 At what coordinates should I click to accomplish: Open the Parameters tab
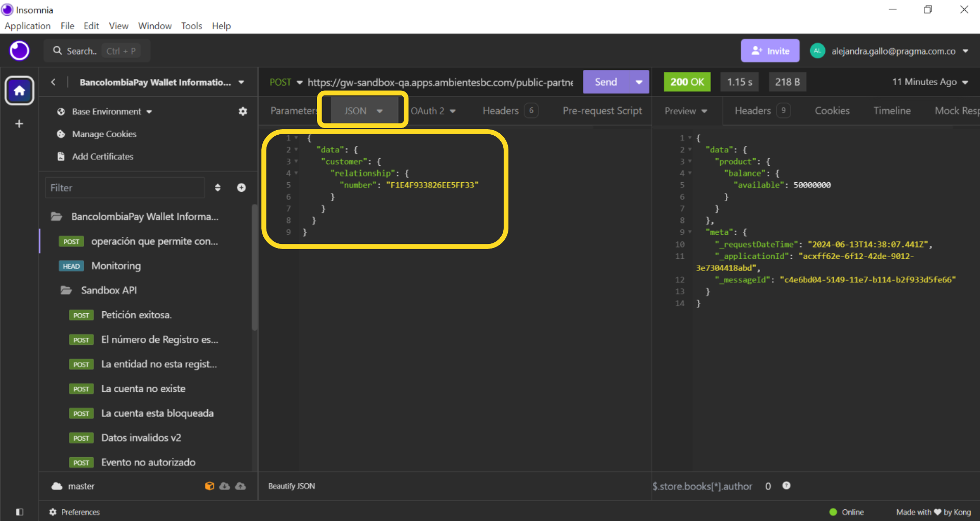[x=293, y=111]
